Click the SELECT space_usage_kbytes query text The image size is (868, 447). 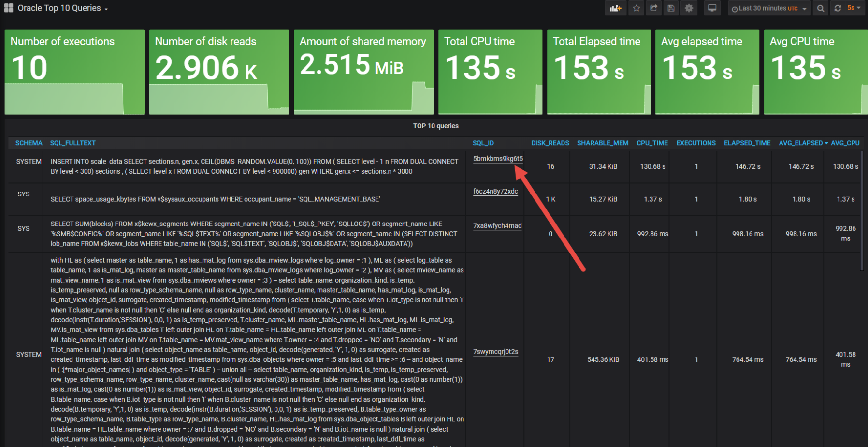pos(215,199)
